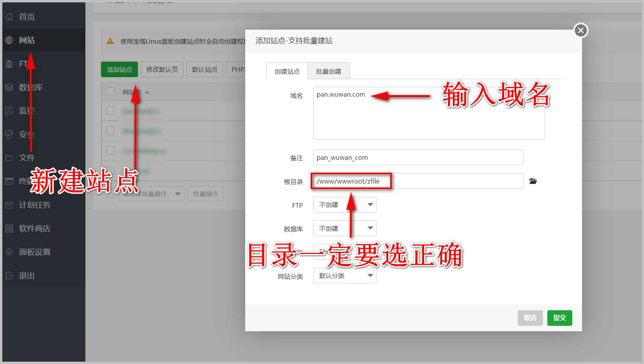Screen dimensions: 644x364
Task: Click the 退出 logout icon
Action: pyautogui.click(x=9, y=276)
